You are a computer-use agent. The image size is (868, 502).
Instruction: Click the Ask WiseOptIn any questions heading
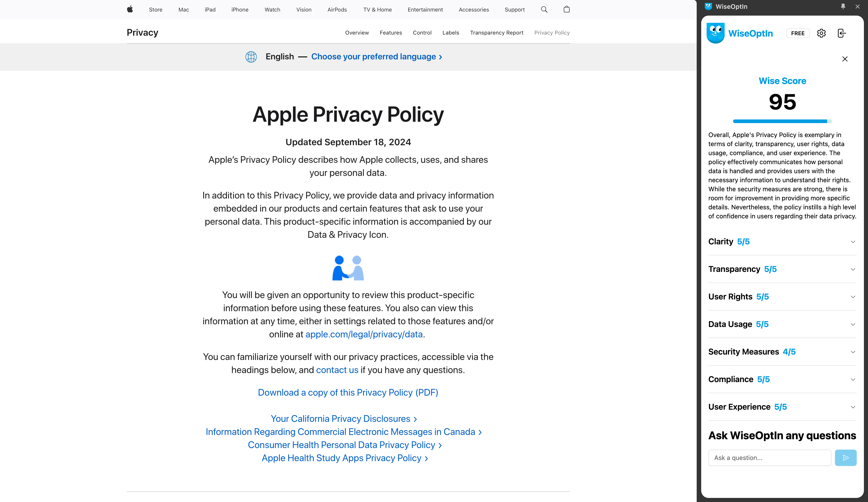(x=782, y=436)
